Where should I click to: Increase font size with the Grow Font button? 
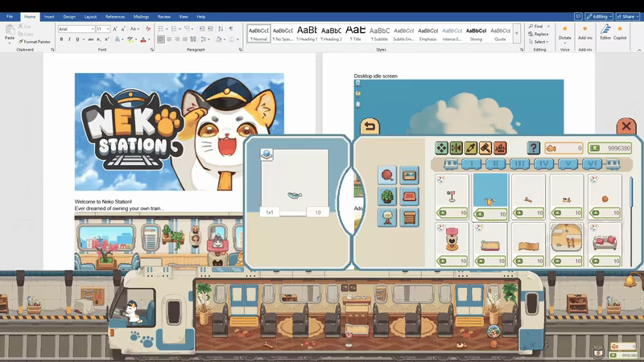coord(115,29)
